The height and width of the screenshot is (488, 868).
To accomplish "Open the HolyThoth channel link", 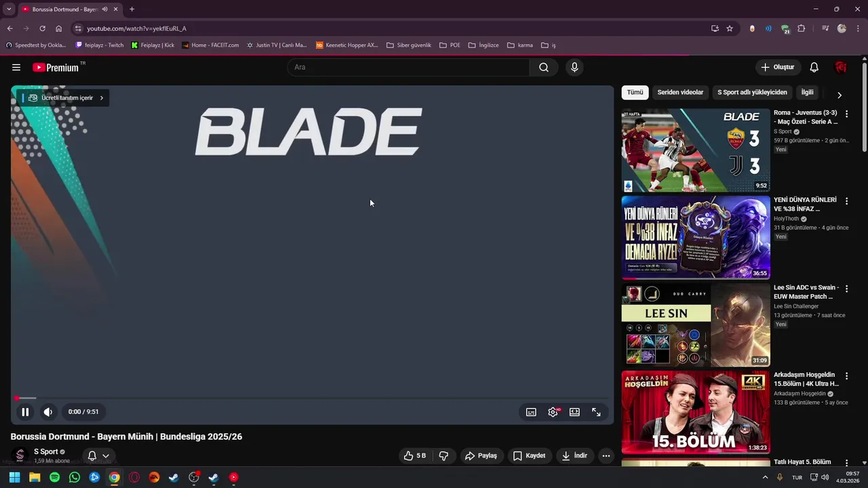I will coord(787,219).
